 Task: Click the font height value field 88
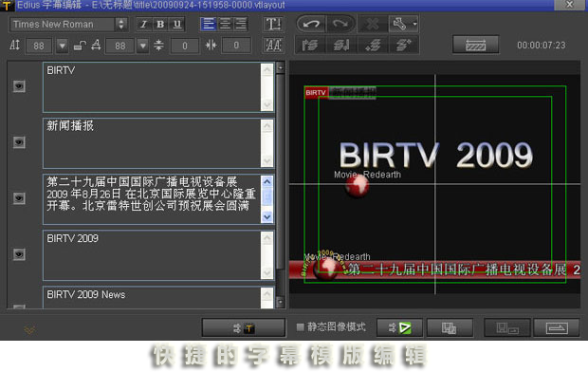pyautogui.click(x=39, y=46)
